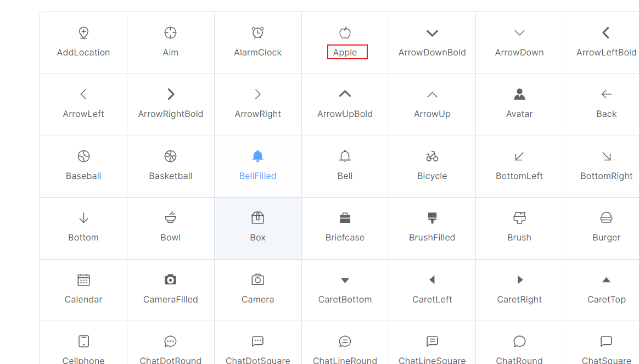
Task: Click the ChatDotRound icon
Action: pyautogui.click(x=170, y=340)
